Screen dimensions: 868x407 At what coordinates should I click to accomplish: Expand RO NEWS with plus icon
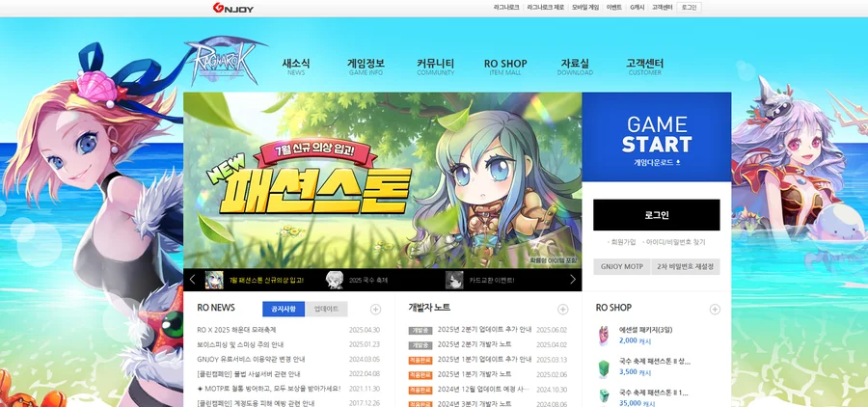tap(375, 309)
